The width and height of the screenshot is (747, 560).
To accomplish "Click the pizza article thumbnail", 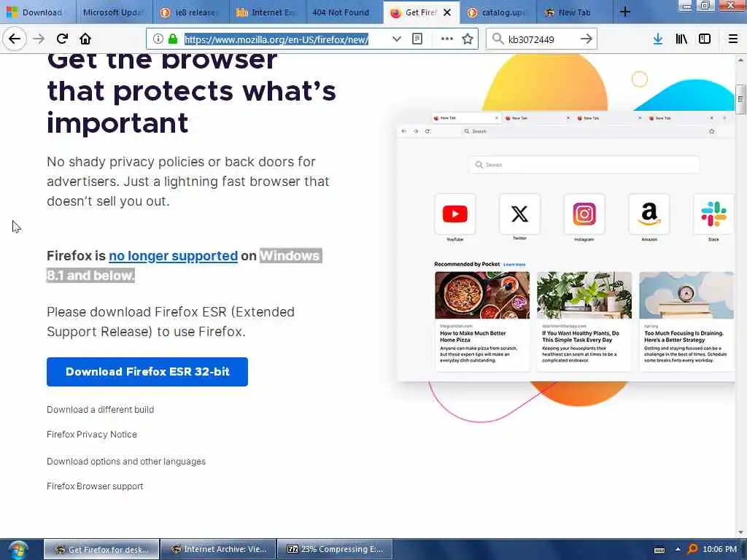I will coord(482,295).
